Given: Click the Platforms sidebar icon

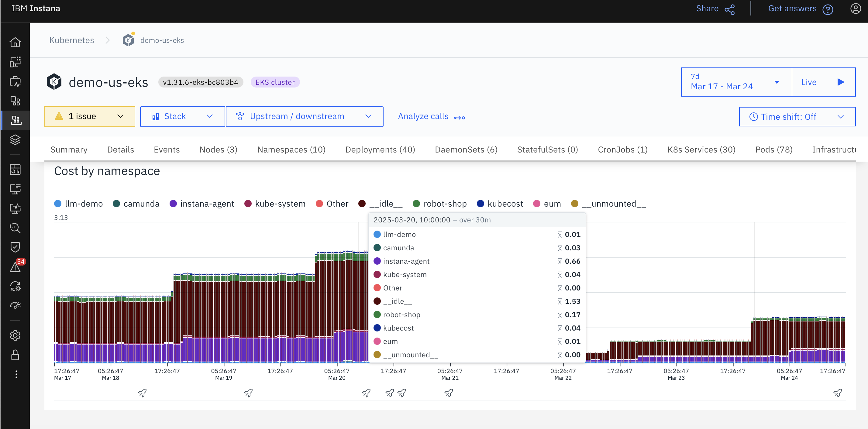Looking at the screenshot, I should tap(15, 101).
